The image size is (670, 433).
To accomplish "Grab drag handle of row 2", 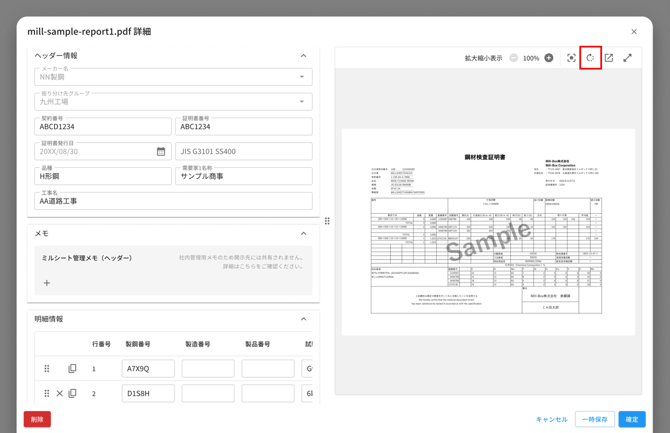I will pyautogui.click(x=47, y=393).
